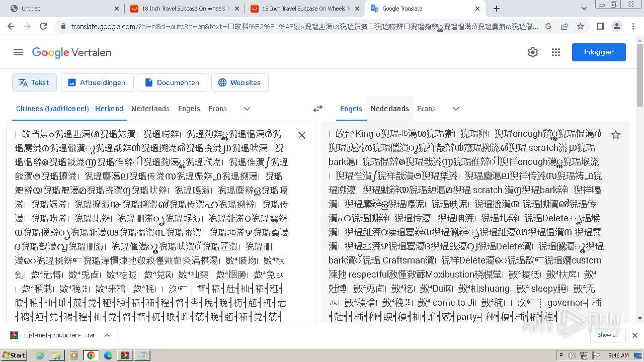Bookmark this page with star icon
The height and width of the screenshot is (362, 644).
click(581, 26)
